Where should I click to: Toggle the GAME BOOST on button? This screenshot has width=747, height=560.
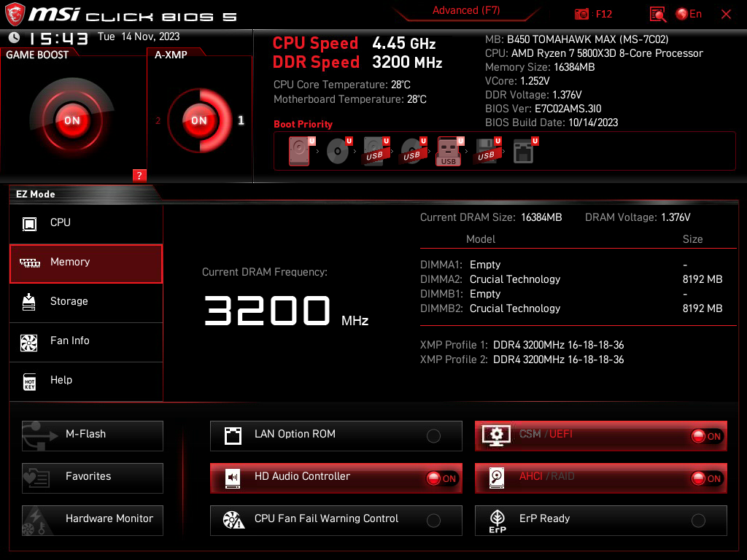72,120
